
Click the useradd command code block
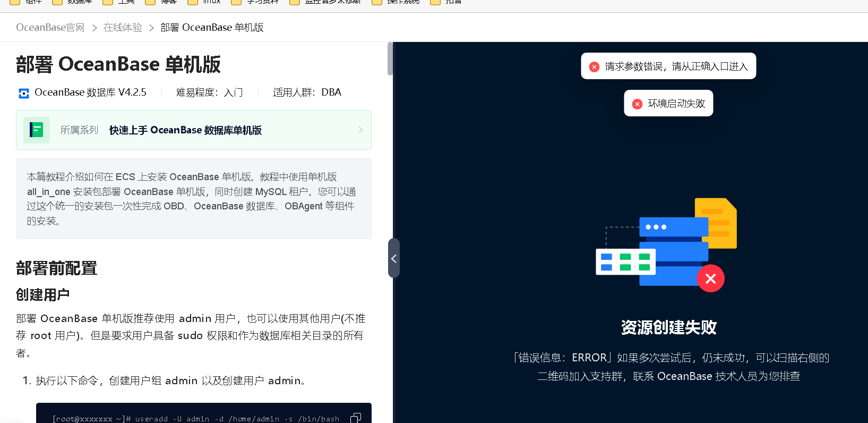tap(204, 413)
